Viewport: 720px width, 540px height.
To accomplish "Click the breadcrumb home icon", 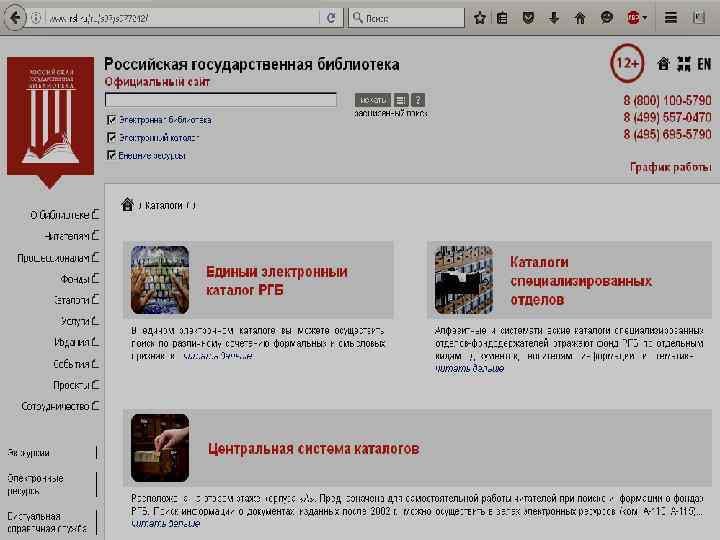I will (x=127, y=204).
